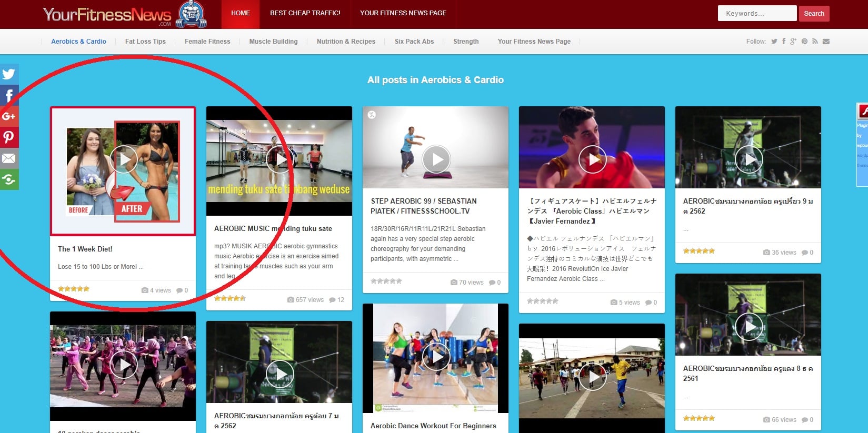The width and height of the screenshot is (868, 433).
Task: Share on Twitter from the left sidebar
Action: (x=9, y=74)
